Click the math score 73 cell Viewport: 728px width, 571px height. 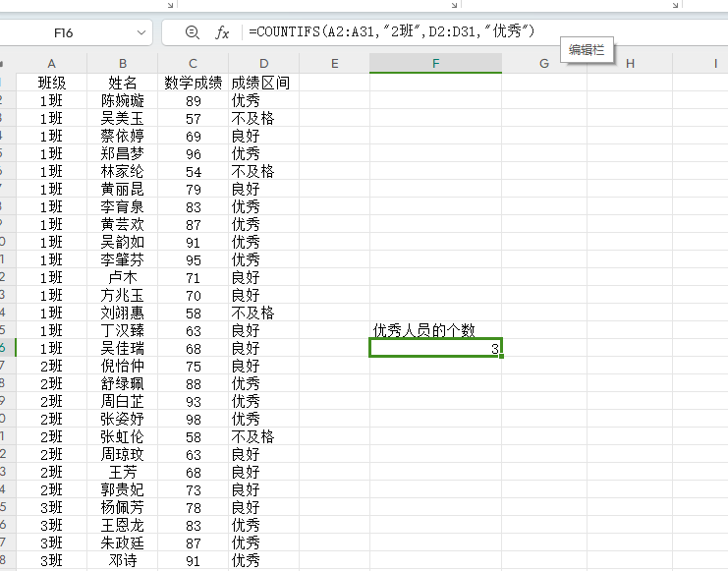pyautogui.click(x=194, y=489)
